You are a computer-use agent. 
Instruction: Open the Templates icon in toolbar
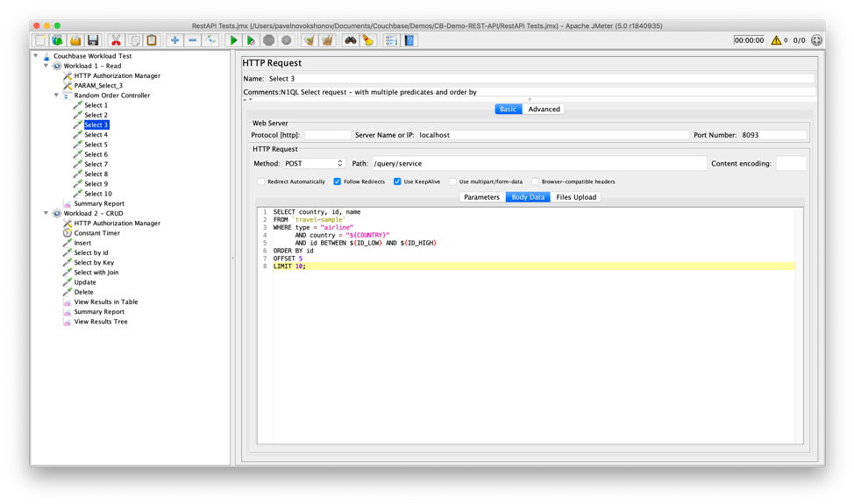coord(58,40)
